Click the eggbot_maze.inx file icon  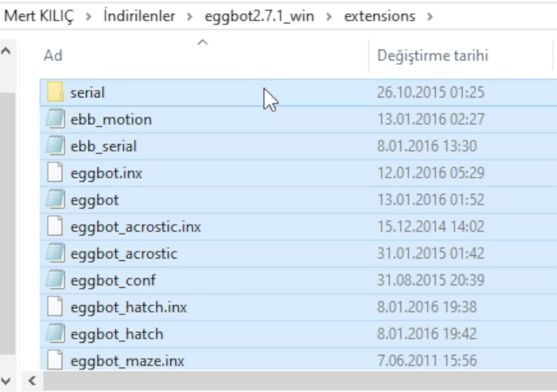[55, 360]
